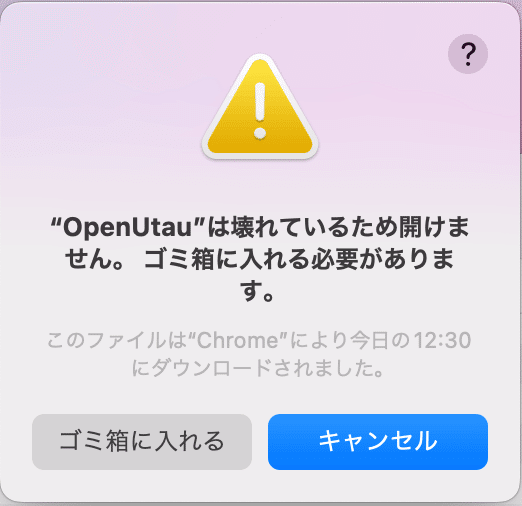Click the にダウンロードされました text line
522x506 pixels.
click(x=258, y=368)
